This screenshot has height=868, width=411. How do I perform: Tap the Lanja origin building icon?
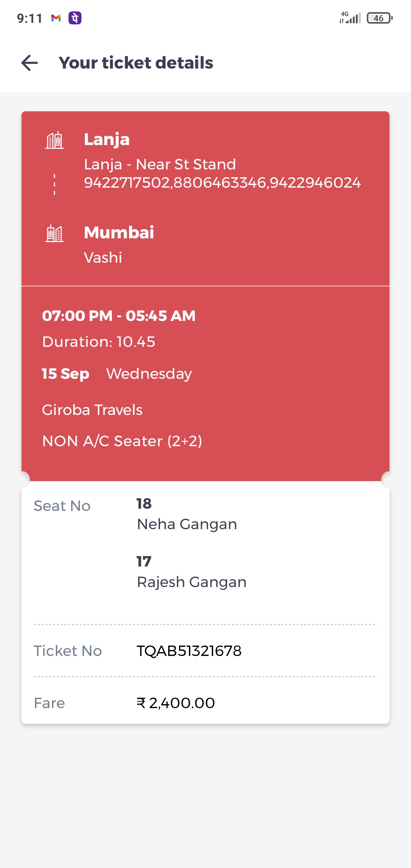point(54,140)
